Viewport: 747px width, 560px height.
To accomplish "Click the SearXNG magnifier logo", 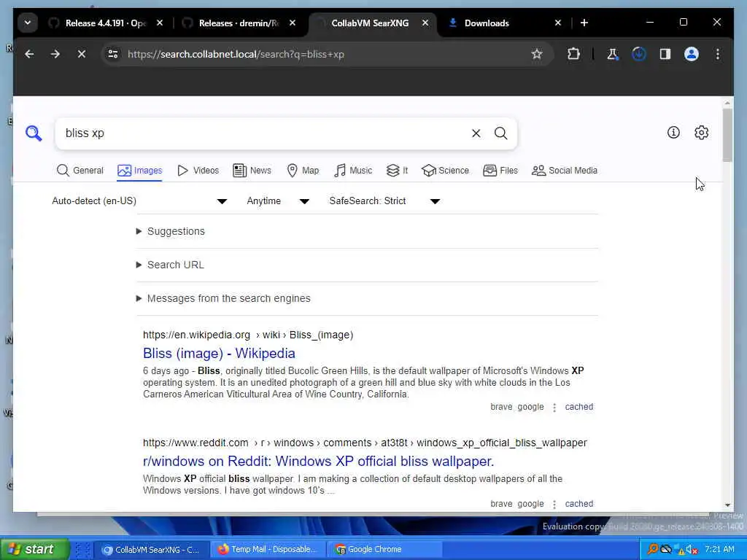I will click(x=34, y=133).
